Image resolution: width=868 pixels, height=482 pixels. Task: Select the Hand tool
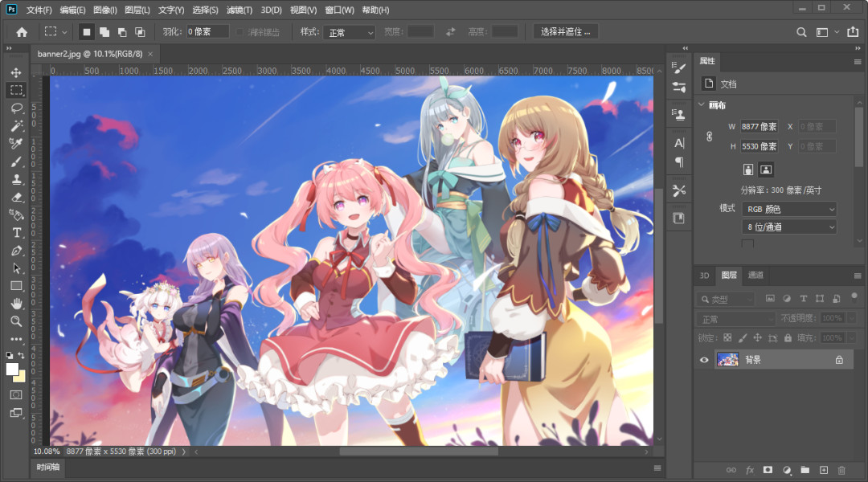coord(16,303)
